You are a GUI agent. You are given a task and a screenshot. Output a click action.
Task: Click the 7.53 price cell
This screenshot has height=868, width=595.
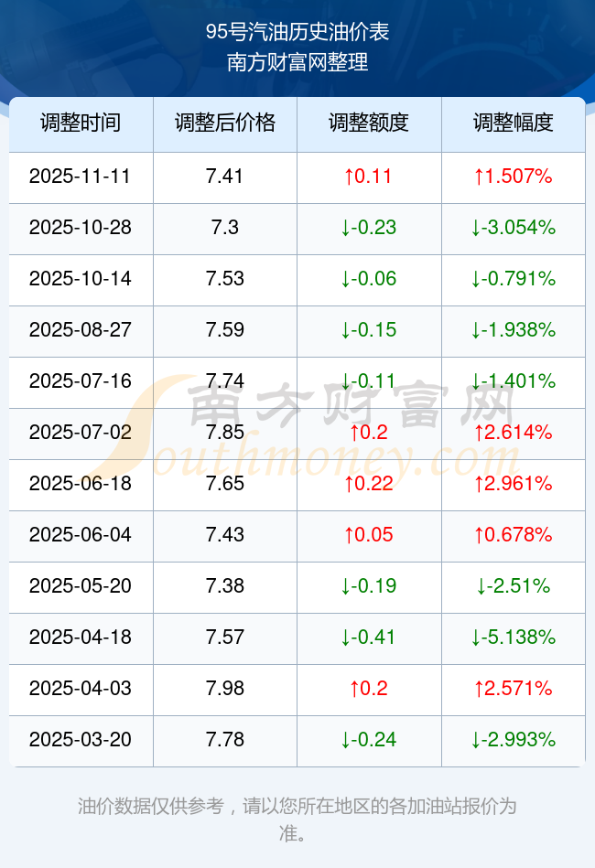tap(224, 279)
